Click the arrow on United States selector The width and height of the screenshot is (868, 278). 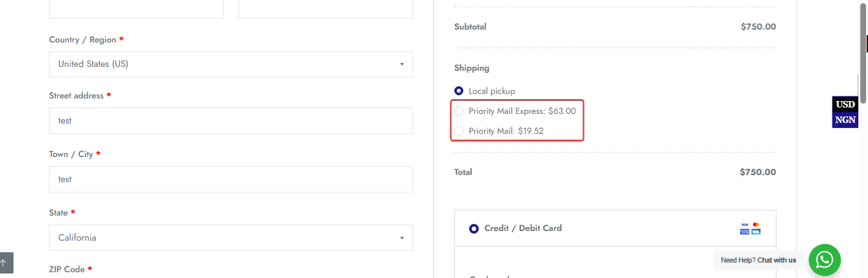coord(401,64)
